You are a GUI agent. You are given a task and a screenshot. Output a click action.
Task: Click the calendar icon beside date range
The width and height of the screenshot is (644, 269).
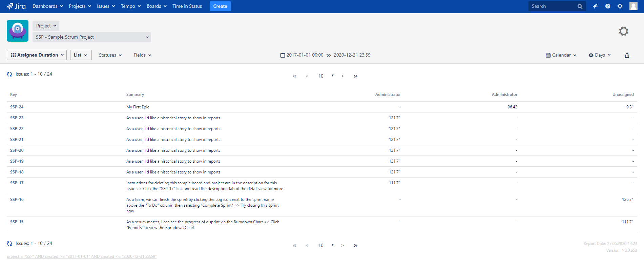(x=283, y=55)
